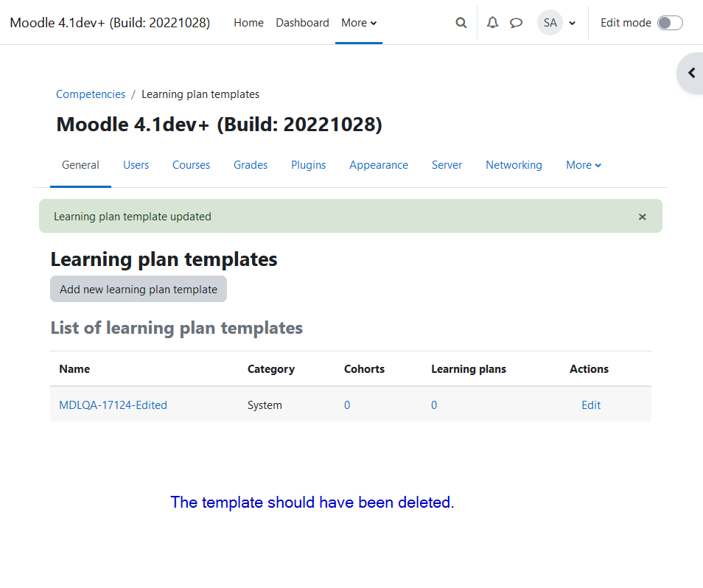The image size is (703, 588).
Task: Click Add new learning plan template
Action: pyautogui.click(x=139, y=289)
